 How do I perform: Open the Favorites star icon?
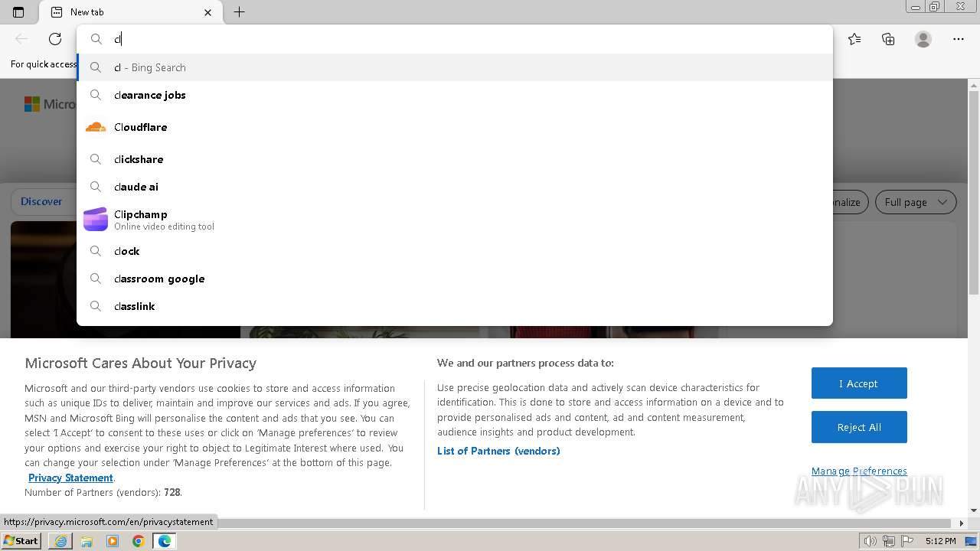pyautogui.click(x=854, y=39)
